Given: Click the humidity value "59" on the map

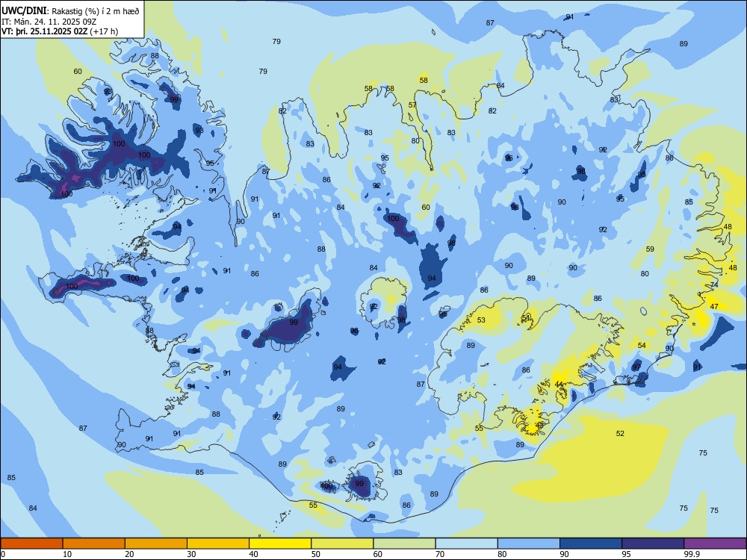Looking at the screenshot, I should [650, 249].
